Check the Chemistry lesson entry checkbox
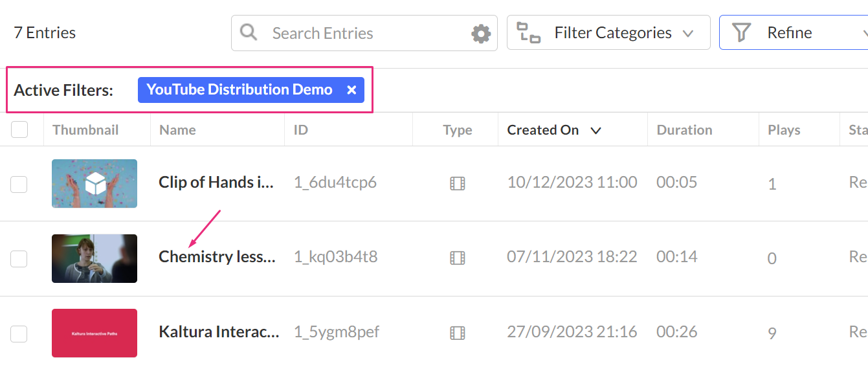This screenshot has width=868, height=369. pyautogui.click(x=19, y=258)
